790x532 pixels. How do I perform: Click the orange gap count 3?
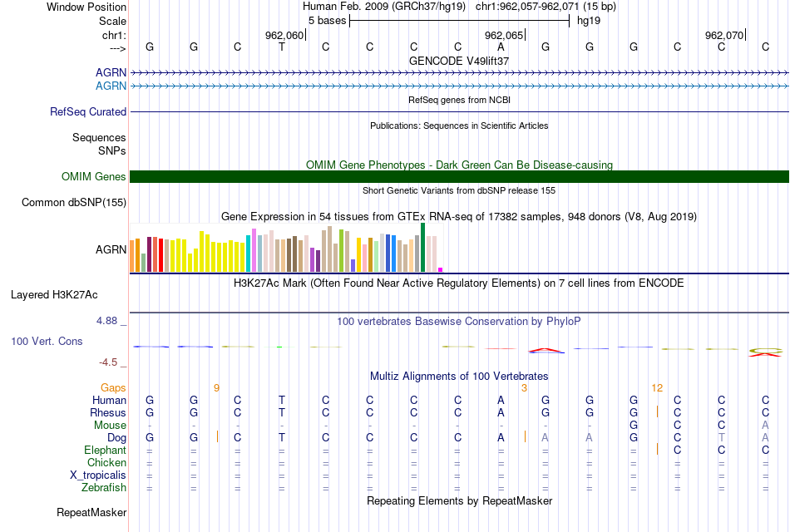525,388
